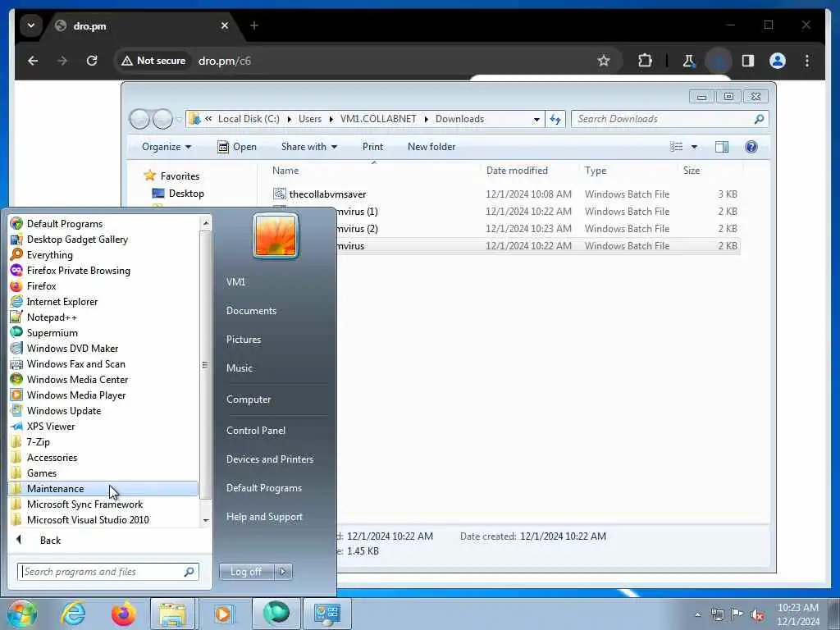Open the shutdown options arrow next to Log off
840x630 pixels.
[x=283, y=572]
